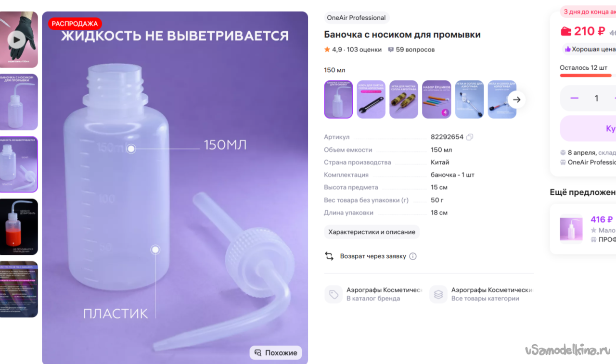Click the Хорошая цена badge
This screenshot has height=364, width=616.
590,49
